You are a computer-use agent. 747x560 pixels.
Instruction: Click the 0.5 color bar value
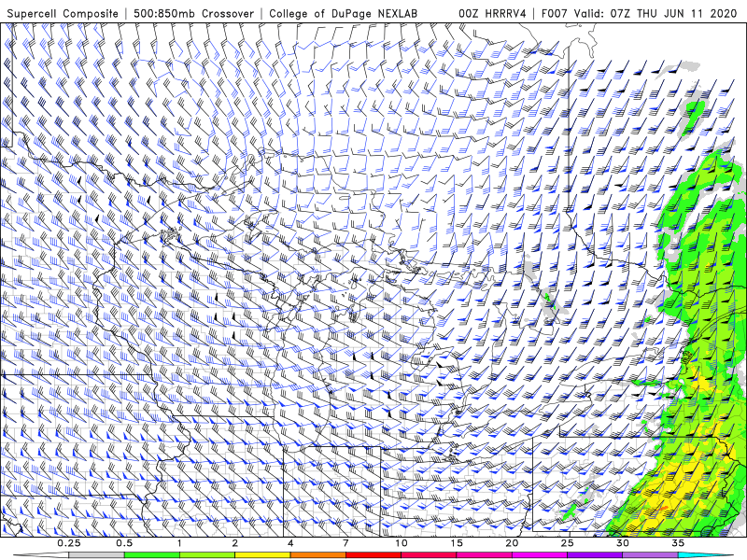click(x=124, y=543)
